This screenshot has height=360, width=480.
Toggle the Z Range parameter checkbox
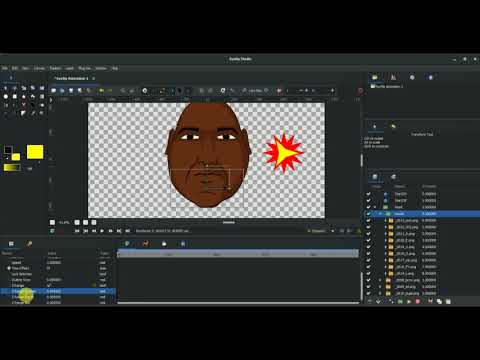click(49, 285)
